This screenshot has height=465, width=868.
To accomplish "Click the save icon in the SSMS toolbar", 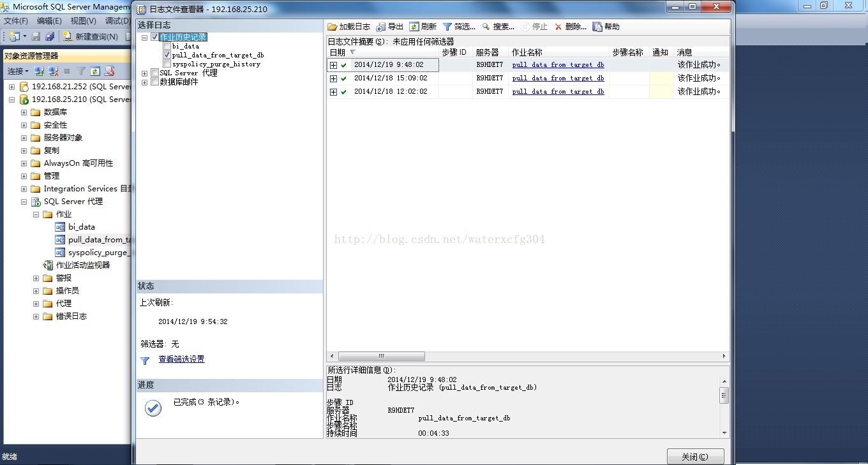I will [36, 36].
